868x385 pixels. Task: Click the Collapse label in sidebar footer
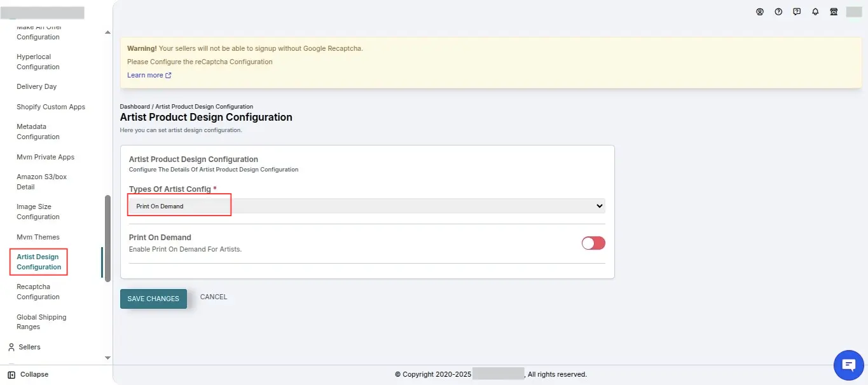34,375
